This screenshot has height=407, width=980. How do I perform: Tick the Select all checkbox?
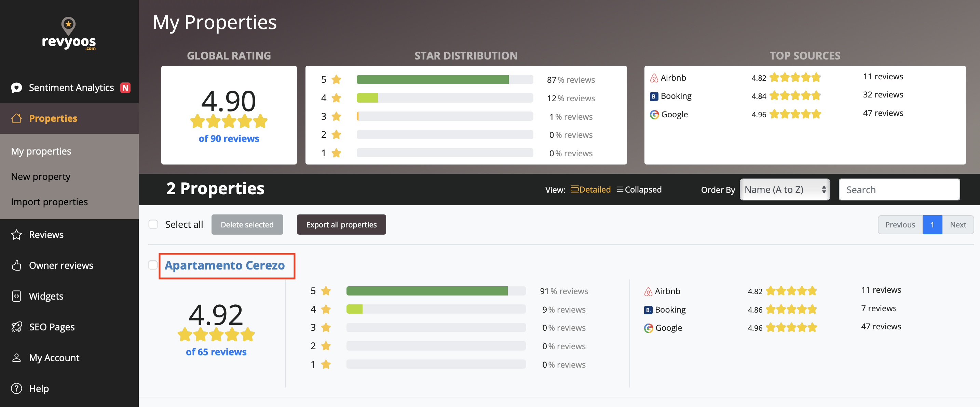point(153,225)
